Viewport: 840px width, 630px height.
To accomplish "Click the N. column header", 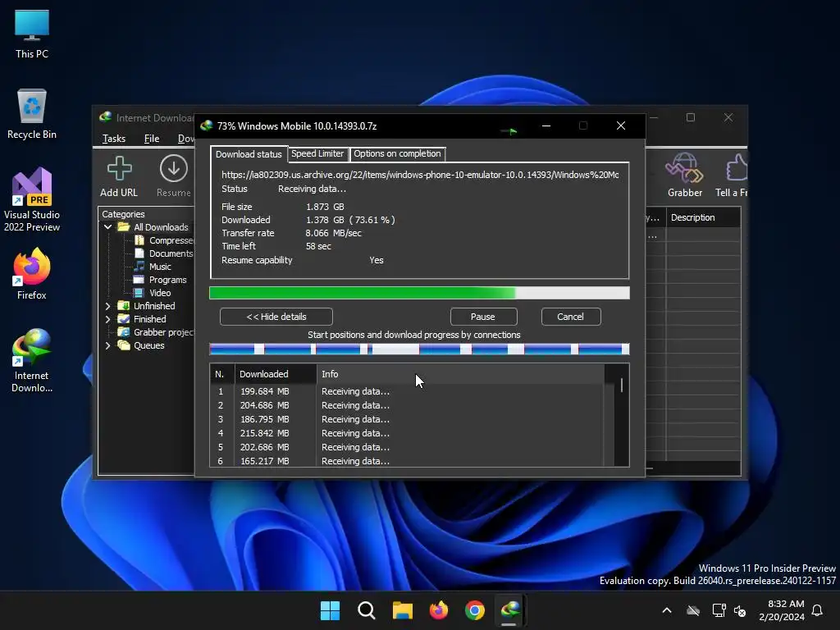I will 221,374.
